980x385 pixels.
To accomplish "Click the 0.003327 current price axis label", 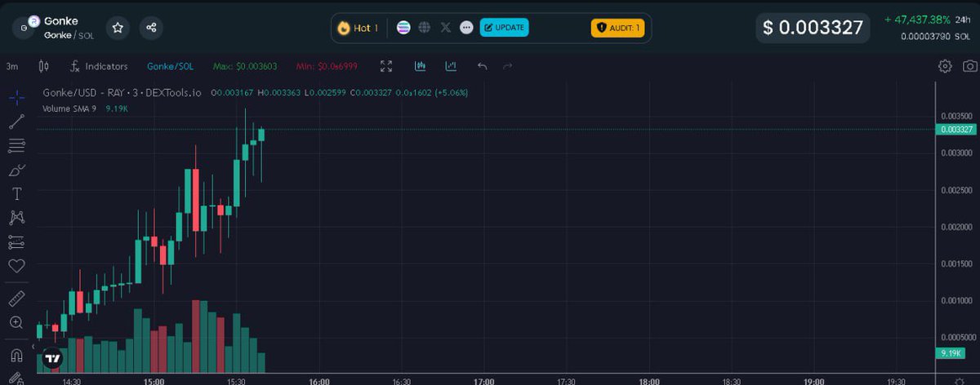I will (956, 130).
